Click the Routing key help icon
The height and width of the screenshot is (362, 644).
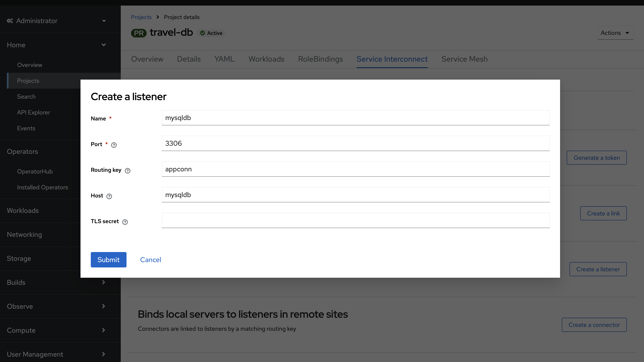[128, 171]
